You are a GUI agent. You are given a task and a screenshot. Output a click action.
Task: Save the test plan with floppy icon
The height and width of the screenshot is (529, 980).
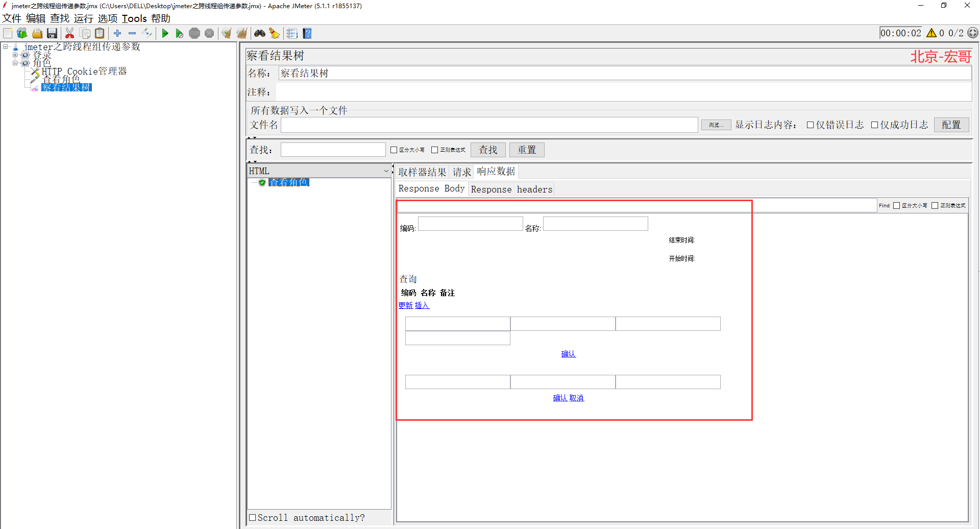click(x=52, y=34)
